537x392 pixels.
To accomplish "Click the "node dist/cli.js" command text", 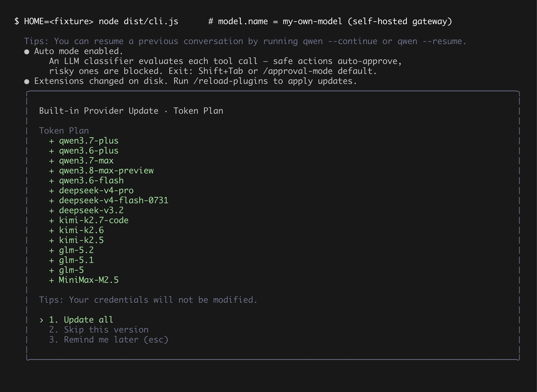I will [138, 21].
